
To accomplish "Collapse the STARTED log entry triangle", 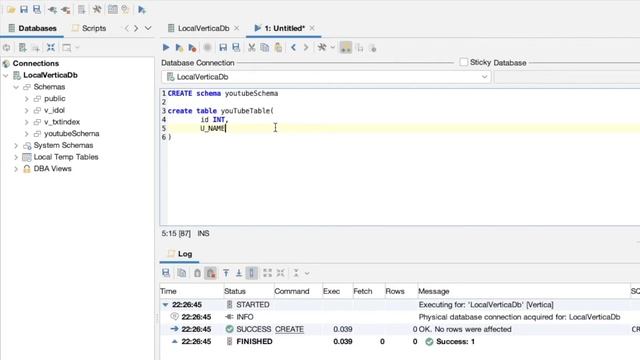I will [165, 304].
